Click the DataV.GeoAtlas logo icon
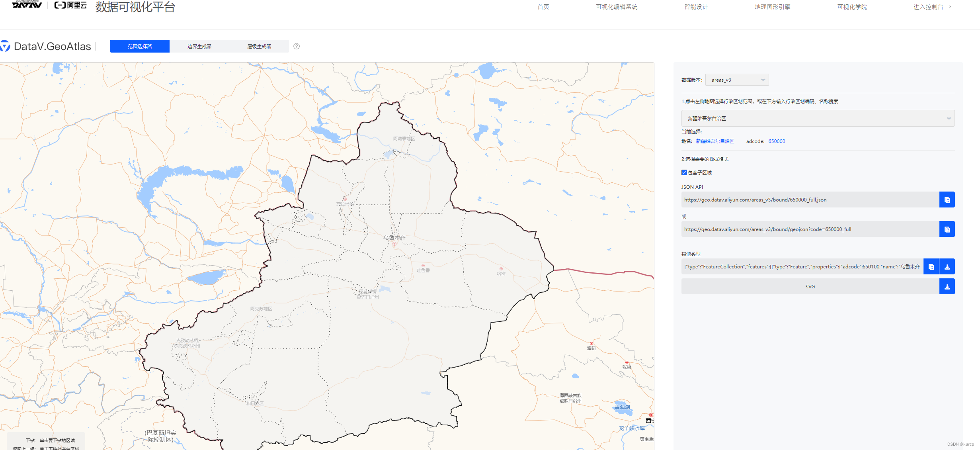980x450 pixels. 5,46
